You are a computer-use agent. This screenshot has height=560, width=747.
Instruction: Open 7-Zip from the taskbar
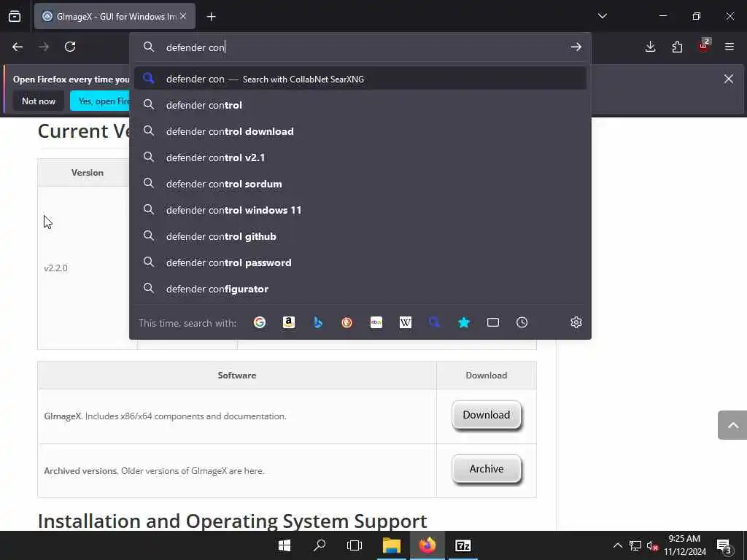pos(463,545)
